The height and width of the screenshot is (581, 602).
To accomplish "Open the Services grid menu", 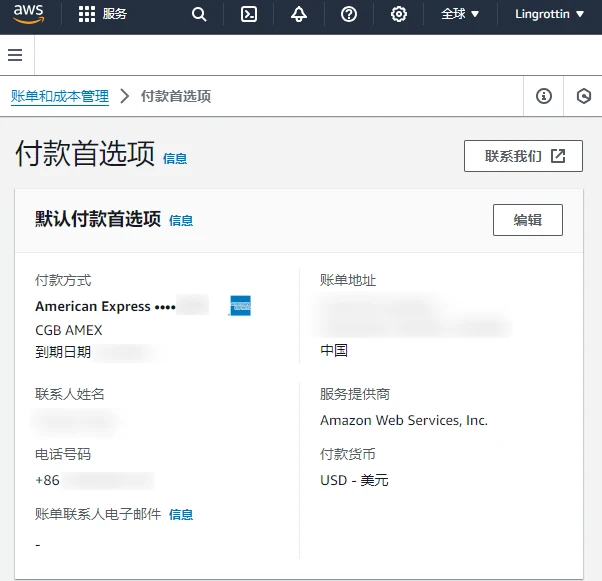I will (87, 14).
